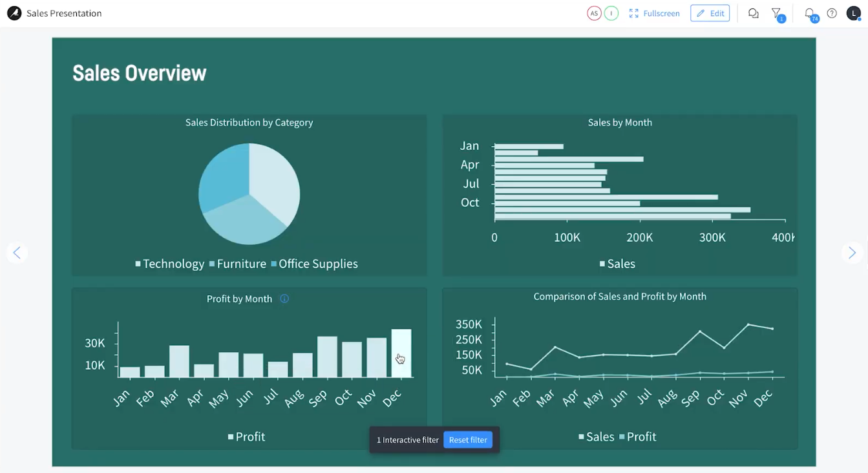Go to the next slide arrow

point(852,253)
